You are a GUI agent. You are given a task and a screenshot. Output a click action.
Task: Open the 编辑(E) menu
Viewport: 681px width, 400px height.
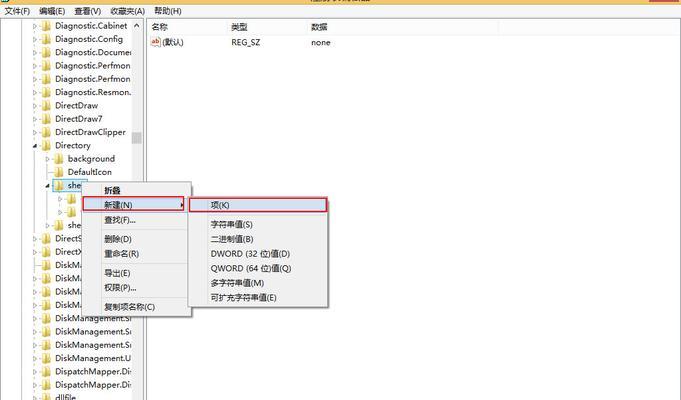point(52,11)
